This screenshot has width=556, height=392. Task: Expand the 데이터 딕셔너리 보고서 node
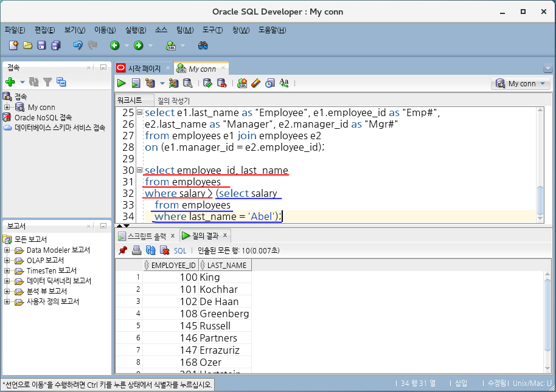[x=7, y=281]
